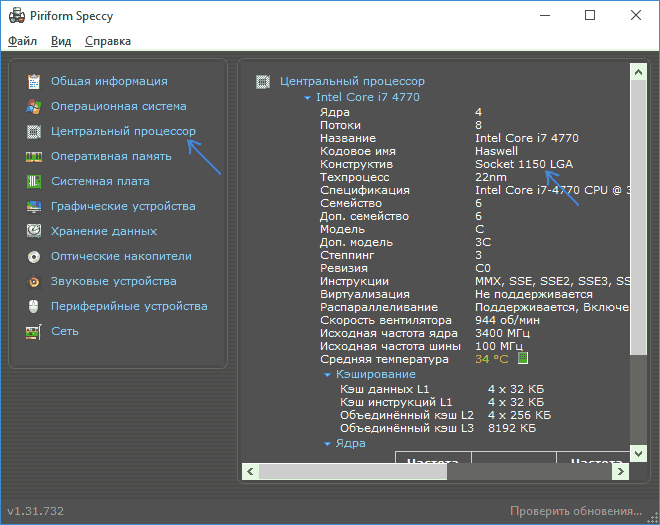Open Системная плата section
Image resolution: width=660 pixels, height=525 pixels.
[x=100, y=181]
